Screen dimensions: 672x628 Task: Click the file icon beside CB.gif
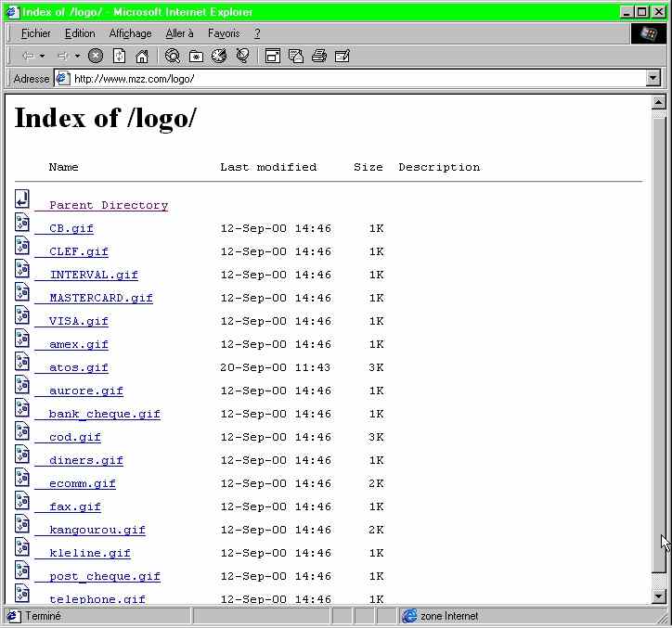(x=22, y=223)
